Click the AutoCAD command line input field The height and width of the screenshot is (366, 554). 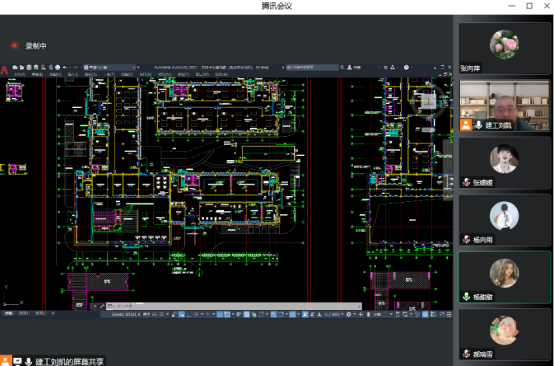click(234, 306)
